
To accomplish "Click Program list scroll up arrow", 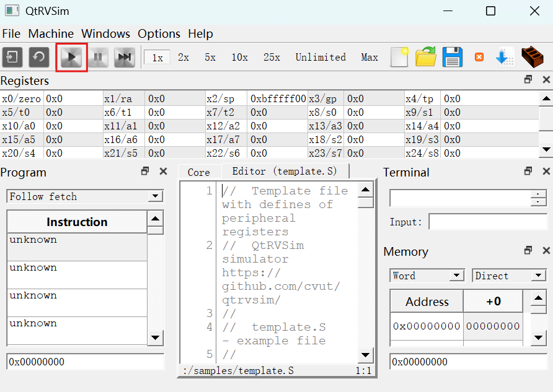I will point(155,219).
